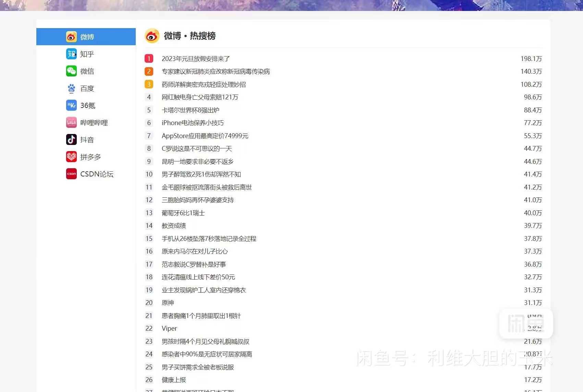Open topic 感染者中90%是无症状可居家隔离

coord(207,354)
